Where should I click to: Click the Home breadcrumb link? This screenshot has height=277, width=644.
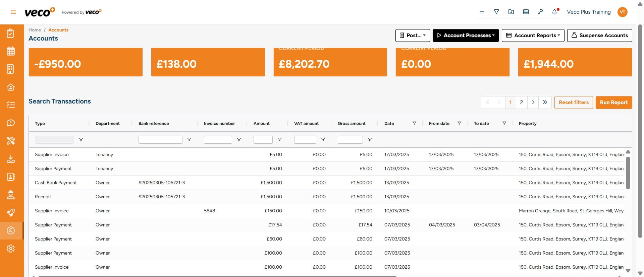pyautogui.click(x=35, y=30)
